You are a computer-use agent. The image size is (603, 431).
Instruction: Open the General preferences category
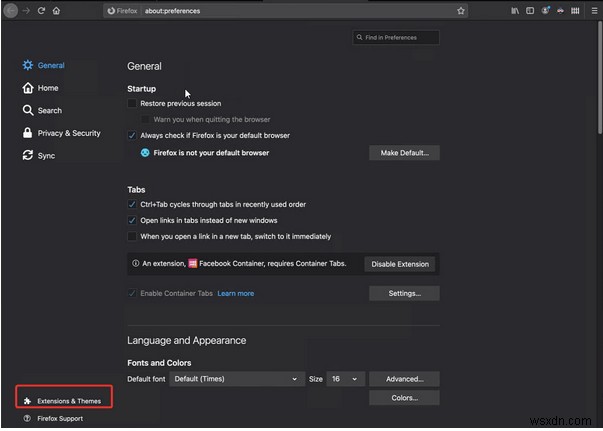pyautogui.click(x=51, y=65)
